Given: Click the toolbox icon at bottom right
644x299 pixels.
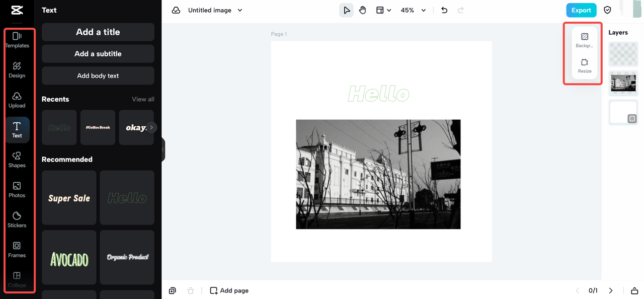Looking at the screenshot, I should click(634, 290).
